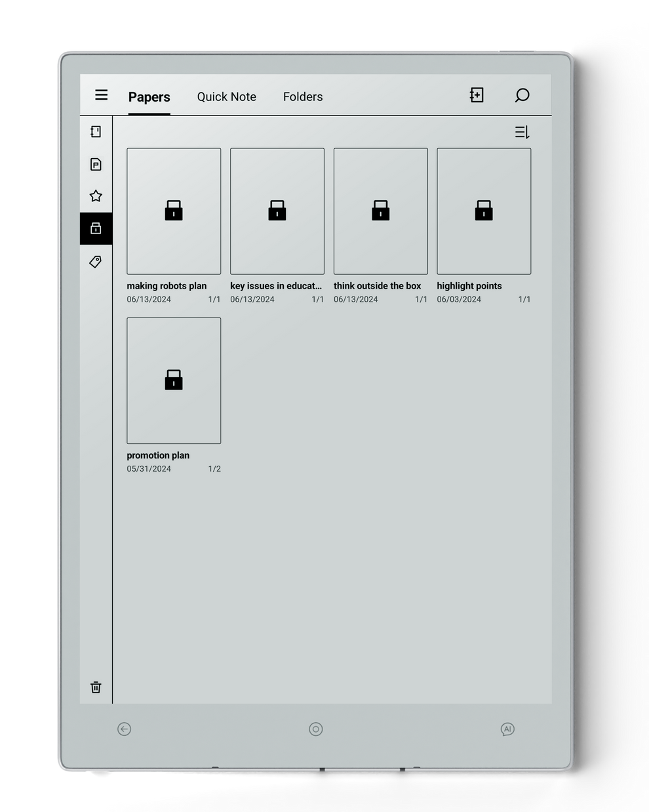
Task: Open the tags section in sidebar
Action: [96, 262]
